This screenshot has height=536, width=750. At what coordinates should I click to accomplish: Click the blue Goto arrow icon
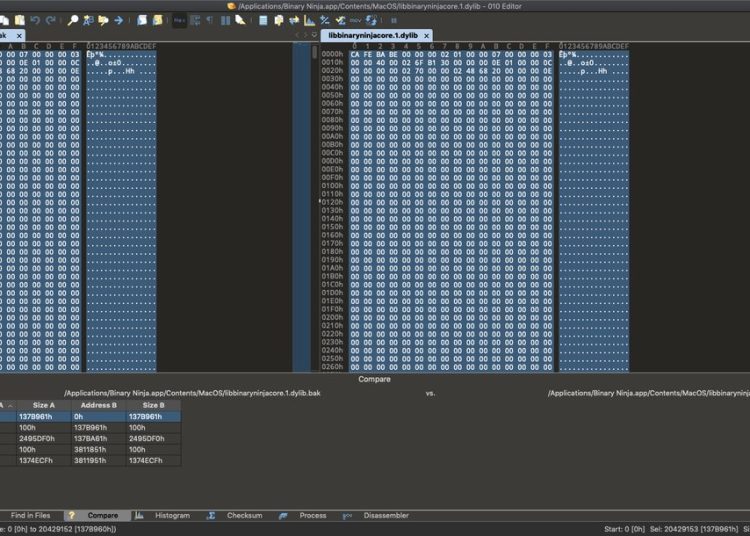pos(118,20)
